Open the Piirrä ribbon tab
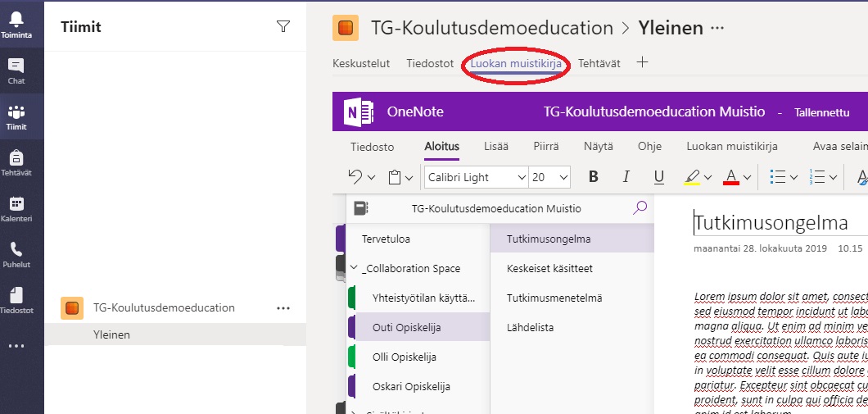The image size is (868, 414). (546, 147)
